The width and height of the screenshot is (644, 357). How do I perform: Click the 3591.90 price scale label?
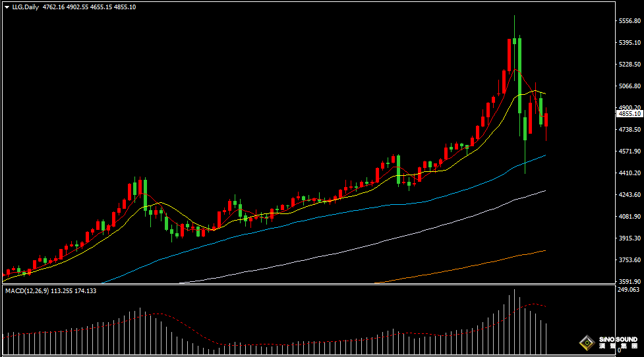pyautogui.click(x=629, y=281)
